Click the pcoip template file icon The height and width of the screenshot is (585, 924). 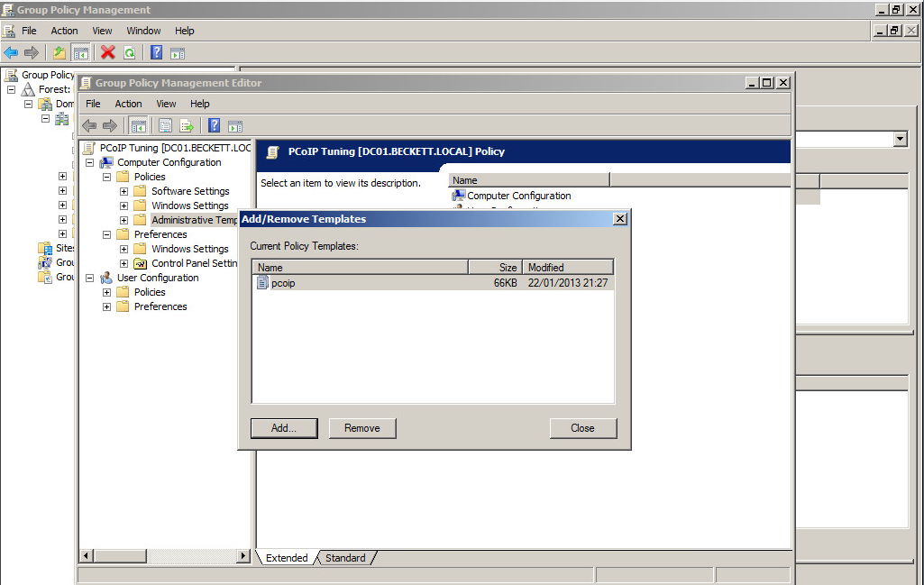coord(262,283)
